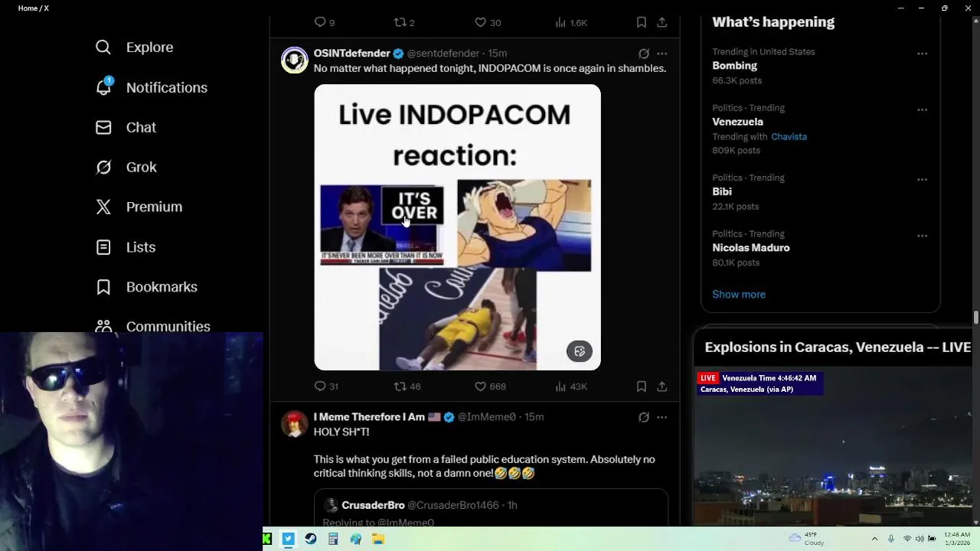The width and height of the screenshot is (980, 551).
Task: Open the OSINTdefender account name
Action: pos(351,54)
